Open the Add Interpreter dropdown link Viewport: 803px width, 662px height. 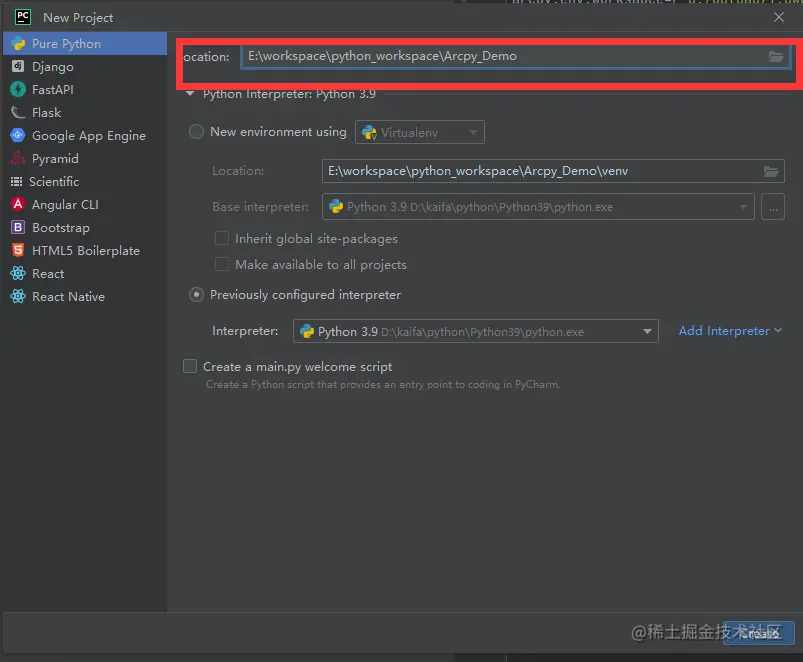point(730,331)
